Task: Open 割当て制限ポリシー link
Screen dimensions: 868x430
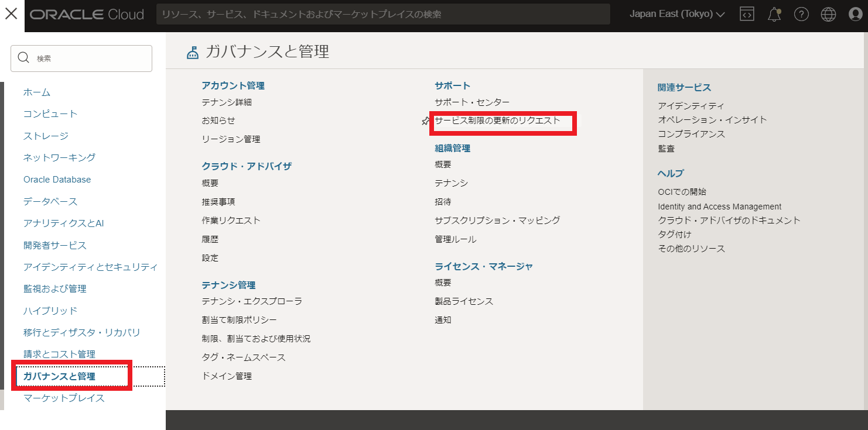Action: tap(239, 320)
